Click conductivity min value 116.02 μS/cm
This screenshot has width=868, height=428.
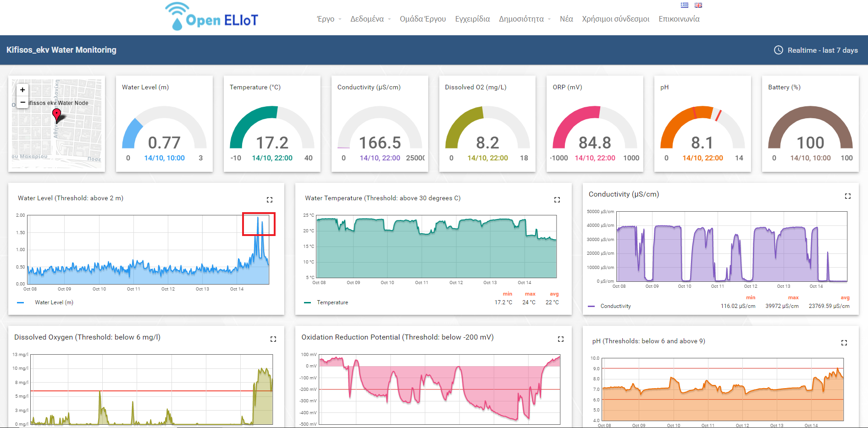click(x=738, y=306)
